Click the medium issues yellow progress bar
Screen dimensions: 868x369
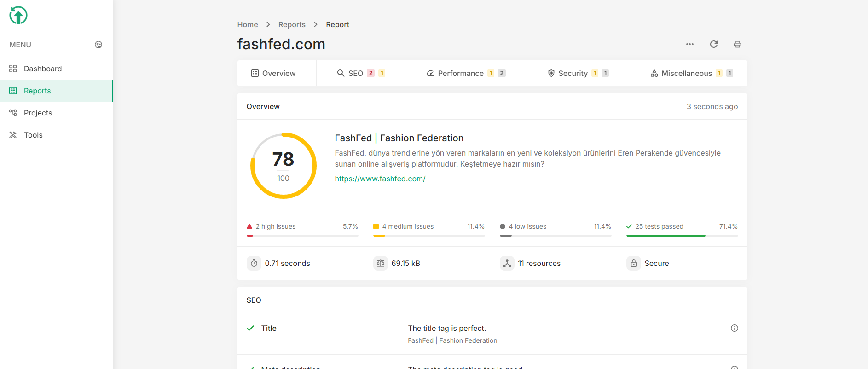coord(429,236)
